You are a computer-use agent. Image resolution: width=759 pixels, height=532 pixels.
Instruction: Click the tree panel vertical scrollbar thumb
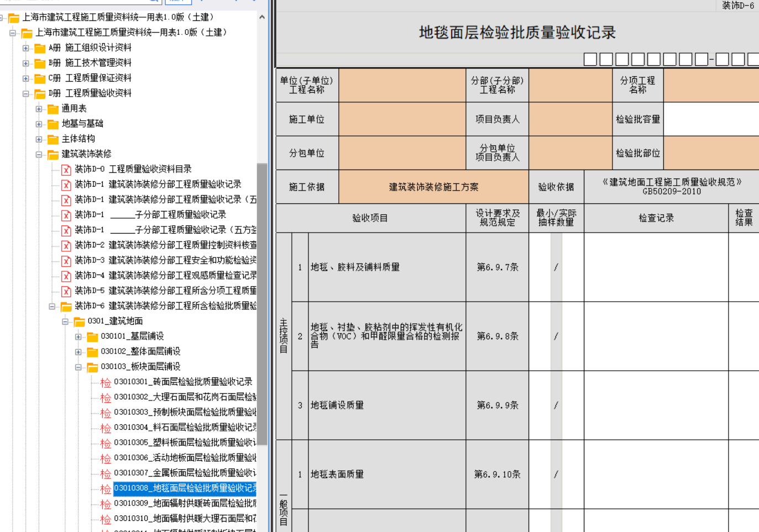tap(262, 304)
